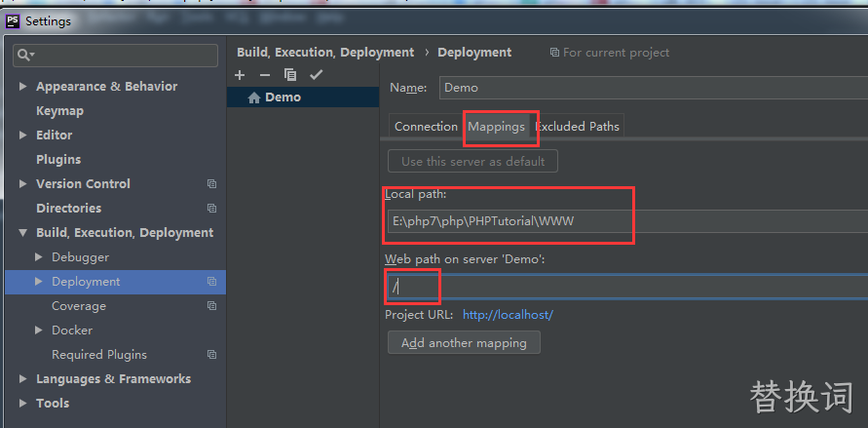Expand the Debugger node arrow
The image size is (868, 428).
38,257
